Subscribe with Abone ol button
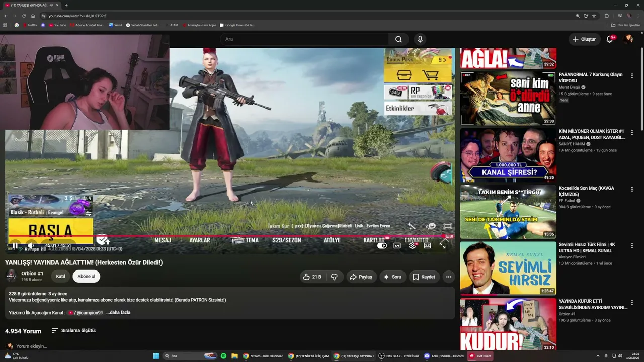The height and width of the screenshot is (362, 644). (x=86, y=276)
